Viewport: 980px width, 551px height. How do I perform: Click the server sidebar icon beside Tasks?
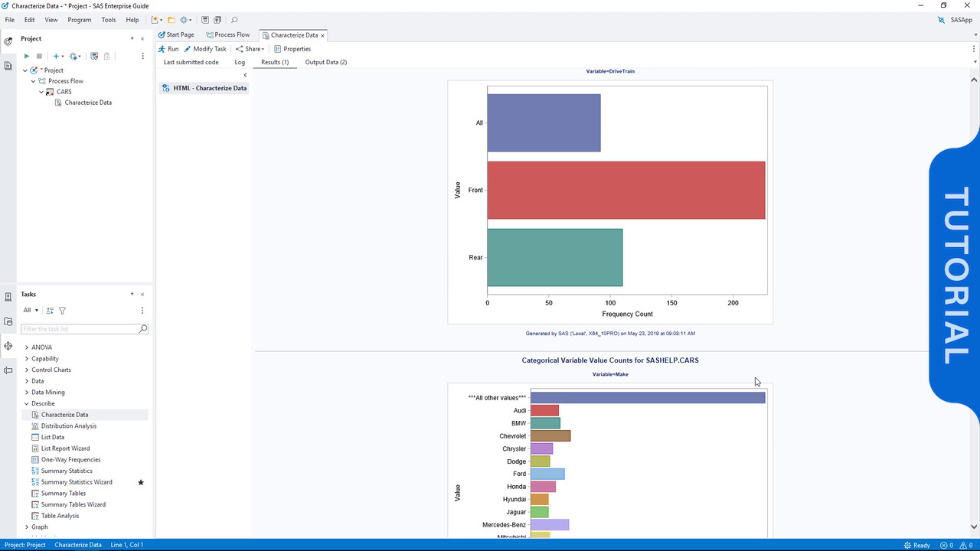[x=8, y=297]
